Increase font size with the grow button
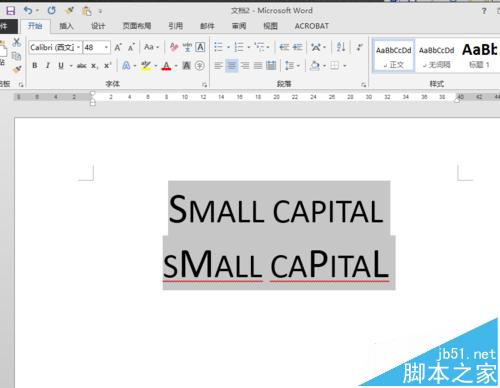This screenshot has height=388, width=500. [x=118, y=47]
